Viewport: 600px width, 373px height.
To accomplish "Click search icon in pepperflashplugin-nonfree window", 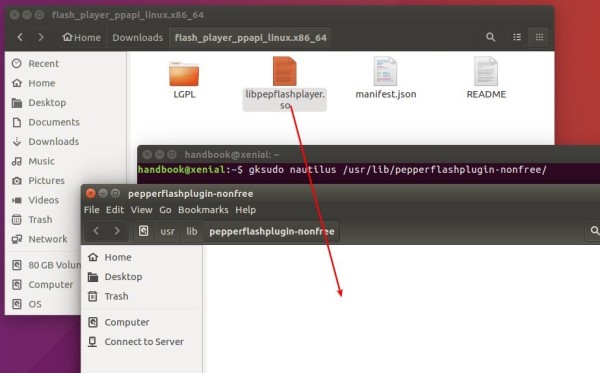I will point(594,231).
